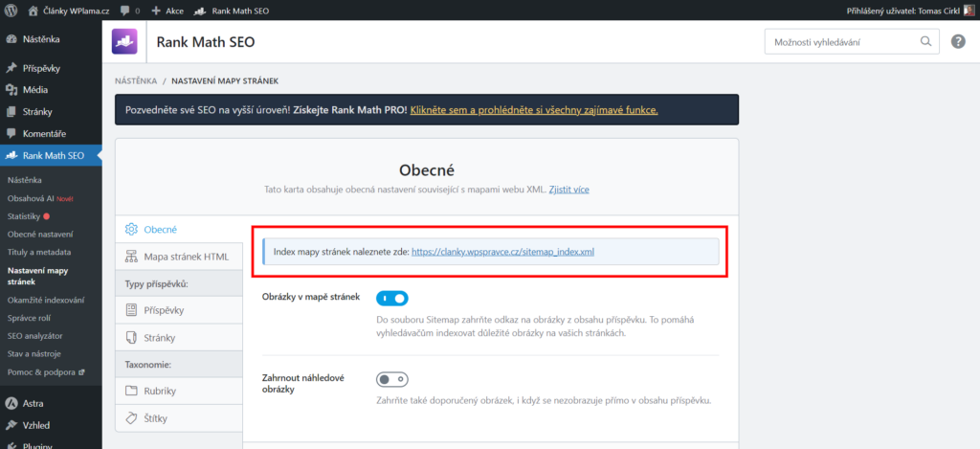Screen dimensions: 980x449
Task: Open Správce rolí submenu item
Action: [x=30, y=318]
